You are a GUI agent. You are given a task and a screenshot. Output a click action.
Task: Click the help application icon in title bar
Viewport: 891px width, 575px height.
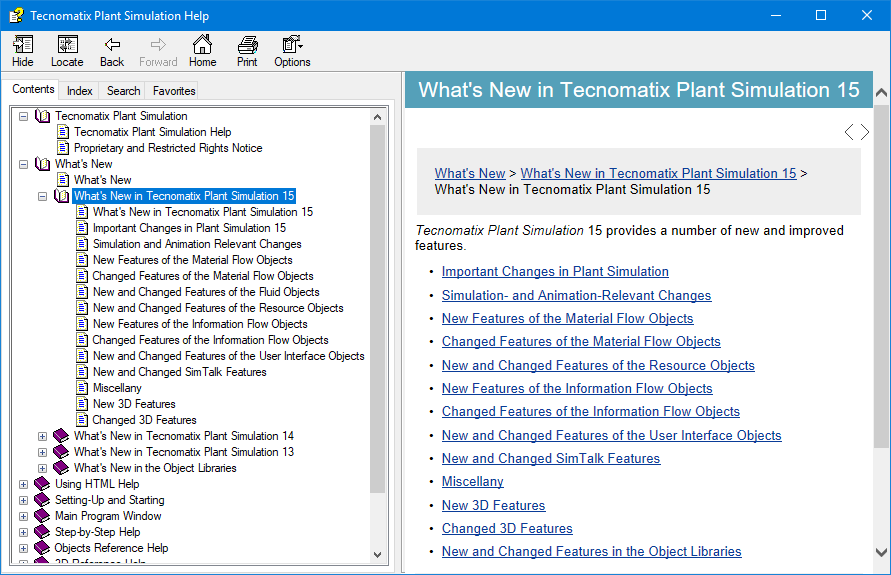pos(16,15)
